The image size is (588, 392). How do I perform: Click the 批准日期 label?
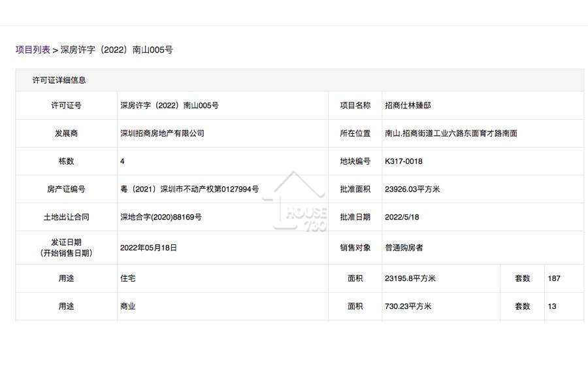pyautogui.click(x=355, y=217)
